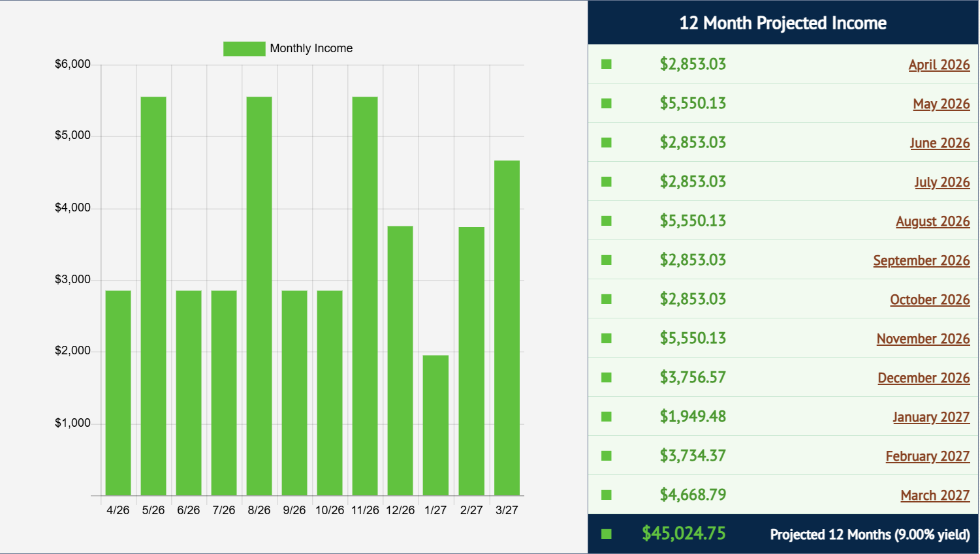Click the 1/27 bar in the chart
The height and width of the screenshot is (554, 980).
pos(435,425)
